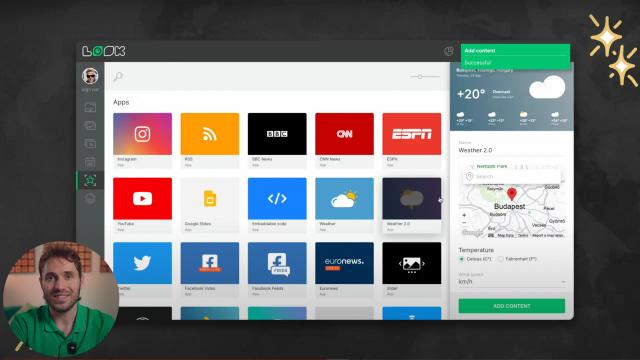This screenshot has height=360, width=640.
Task: Click the red Budapest map pin
Action: point(511,194)
